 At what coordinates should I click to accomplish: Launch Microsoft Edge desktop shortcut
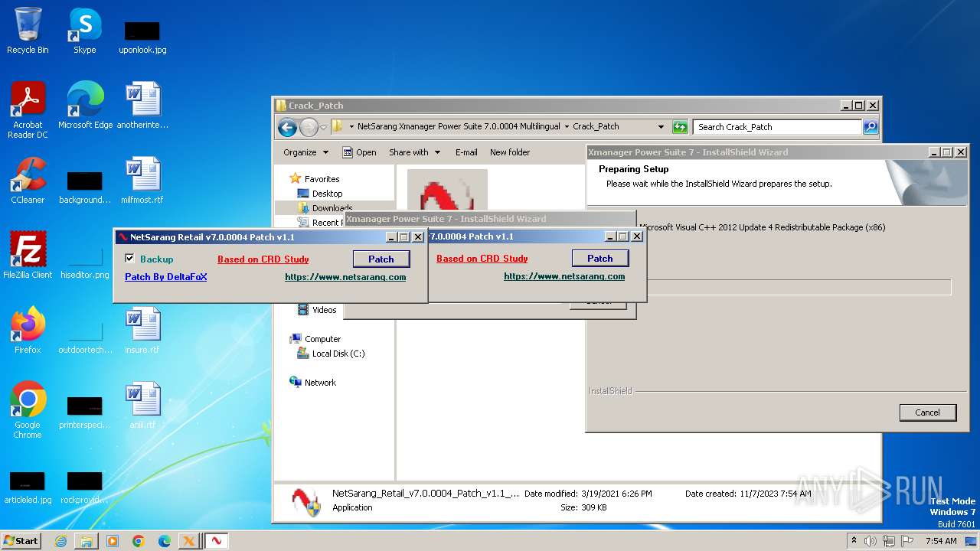(85, 106)
